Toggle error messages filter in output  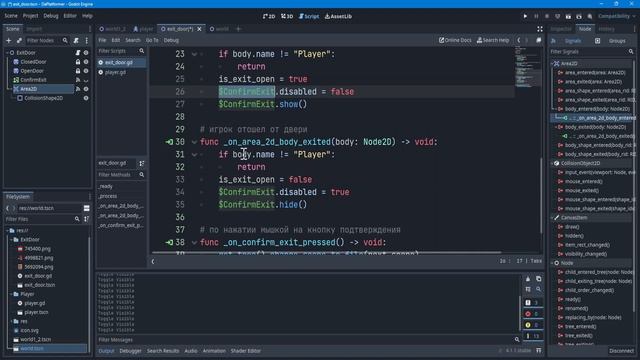532,314
